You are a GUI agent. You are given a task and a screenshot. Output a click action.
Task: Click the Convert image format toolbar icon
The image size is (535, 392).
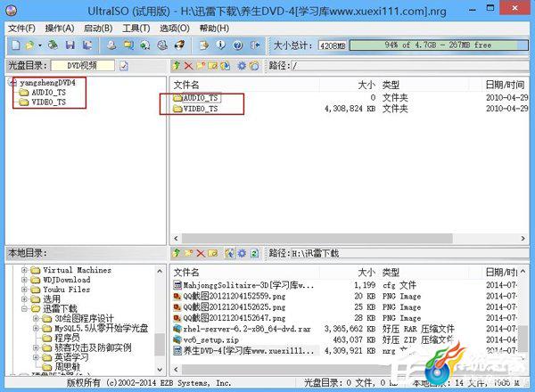(129, 45)
